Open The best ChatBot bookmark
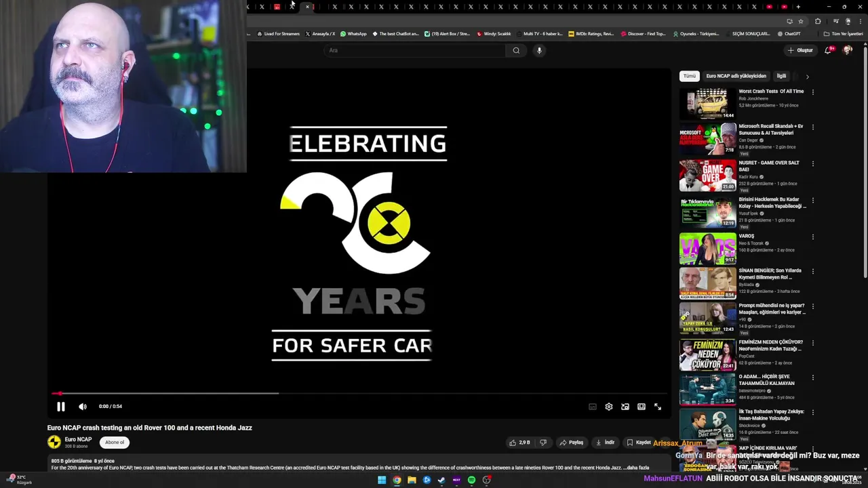 [396, 34]
